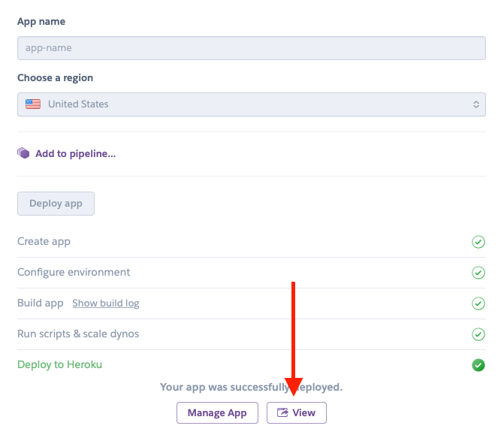Click the purple pipeline hexagon icon

(23, 153)
